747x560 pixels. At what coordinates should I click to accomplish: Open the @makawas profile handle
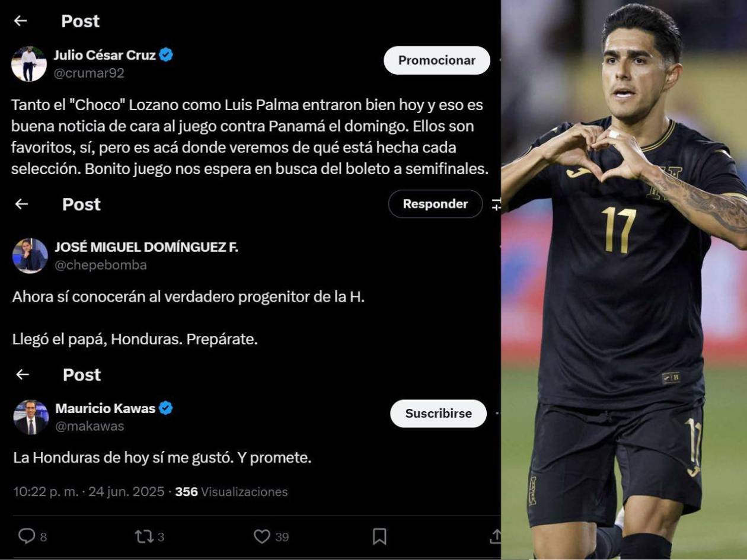pyautogui.click(x=90, y=426)
